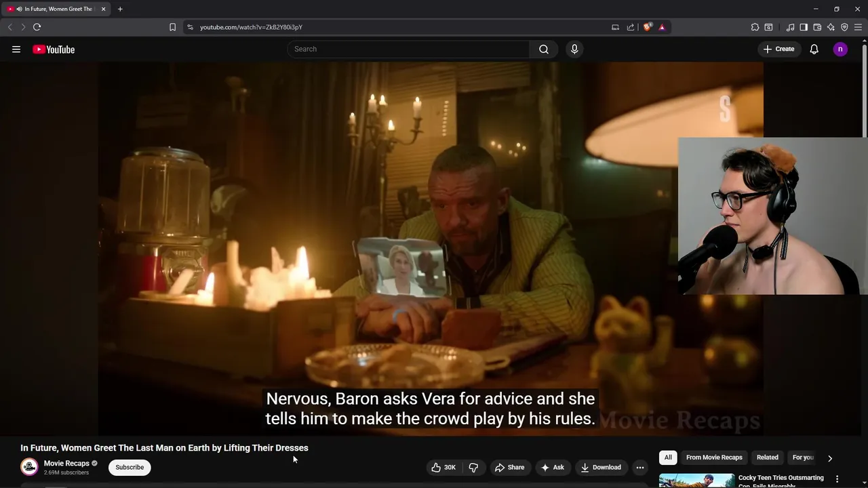The height and width of the screenshot is (488, 868).
Task: Open Brave VPN shield icon
Action: pos(844,27)
